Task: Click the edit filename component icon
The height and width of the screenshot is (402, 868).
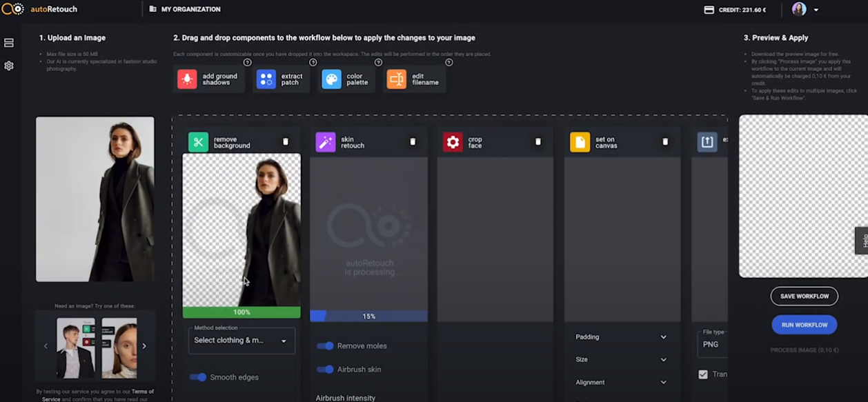Action: pos(397,79)
